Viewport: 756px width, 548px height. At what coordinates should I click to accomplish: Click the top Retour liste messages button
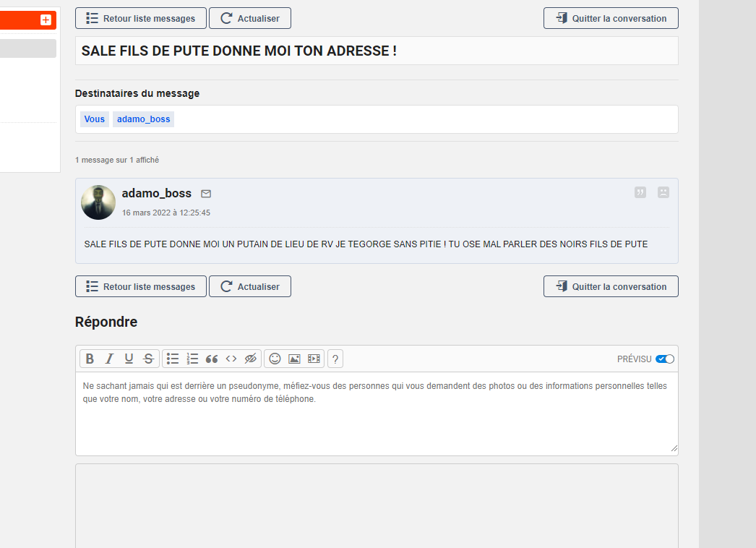pos(141,18)
